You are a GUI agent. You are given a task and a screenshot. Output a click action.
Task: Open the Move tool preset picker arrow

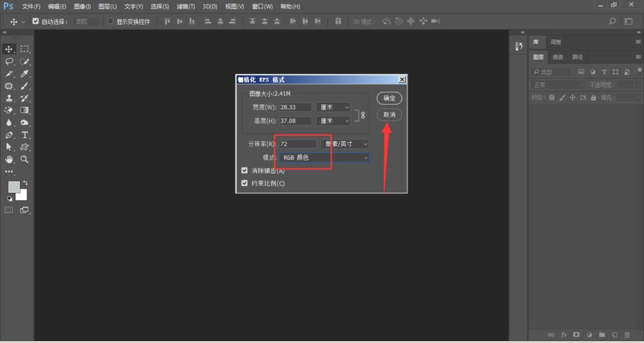click(23, 22)
